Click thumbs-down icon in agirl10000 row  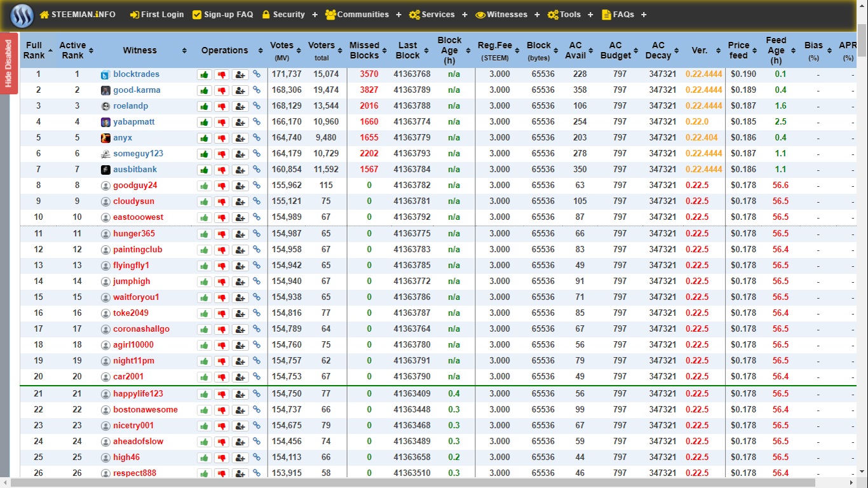(222, 346)
